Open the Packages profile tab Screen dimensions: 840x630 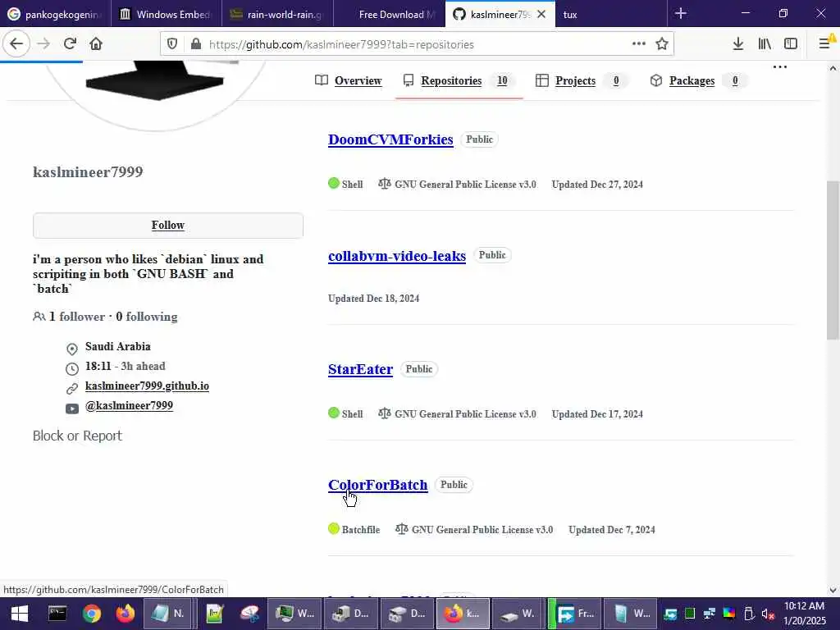pyautogui.click(x=697, y=80)
